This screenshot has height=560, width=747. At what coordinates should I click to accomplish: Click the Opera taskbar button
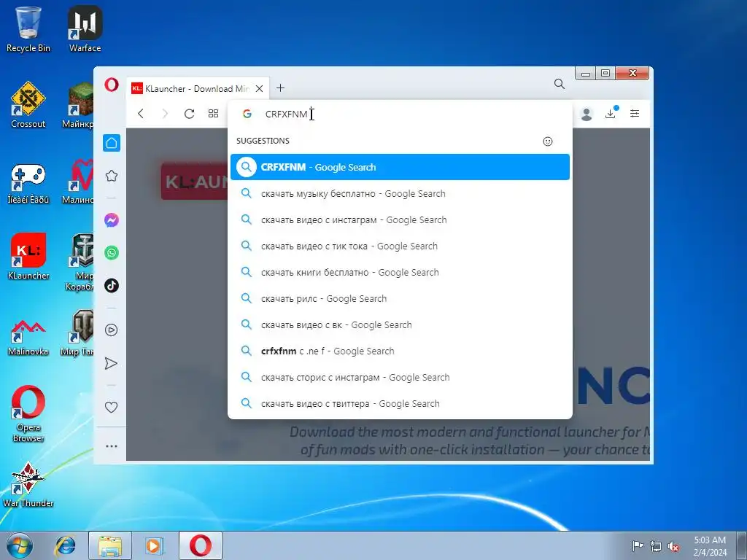point(201,546)
